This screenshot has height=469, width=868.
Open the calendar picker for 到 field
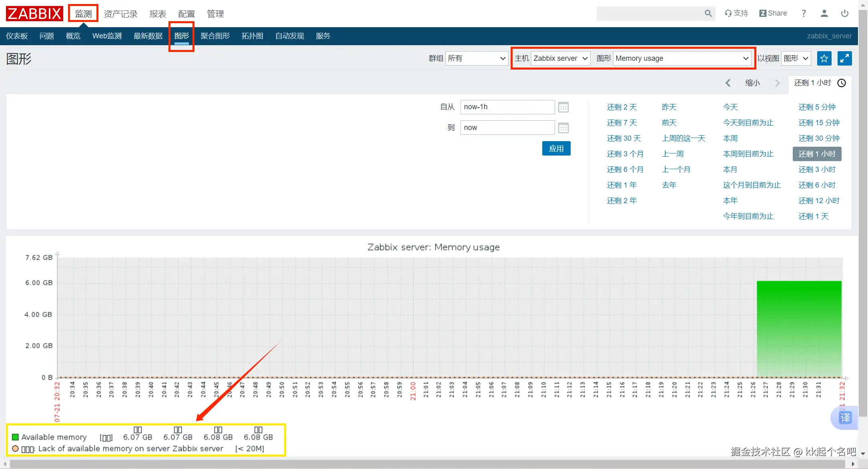coord(563,128)
